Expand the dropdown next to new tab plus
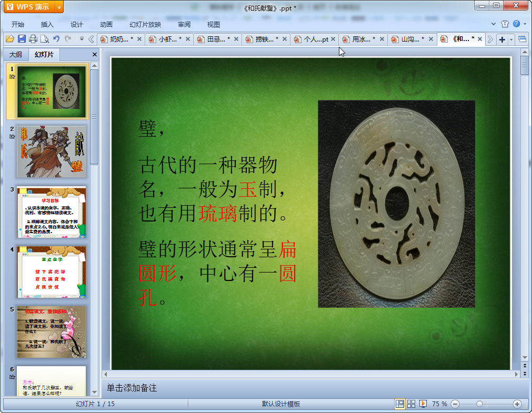532x413 pixels. (511, 39)
